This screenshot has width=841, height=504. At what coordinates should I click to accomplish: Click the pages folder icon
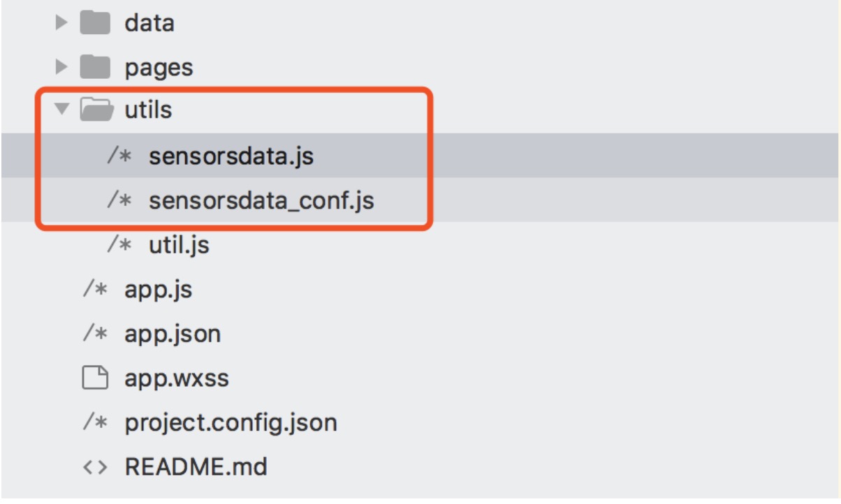coord(96,68)
